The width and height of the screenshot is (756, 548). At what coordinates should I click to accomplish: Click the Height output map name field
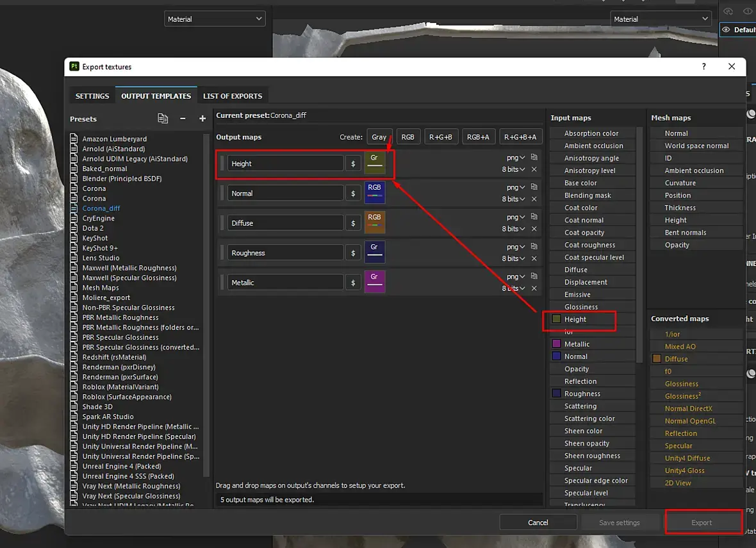point(286,163)
